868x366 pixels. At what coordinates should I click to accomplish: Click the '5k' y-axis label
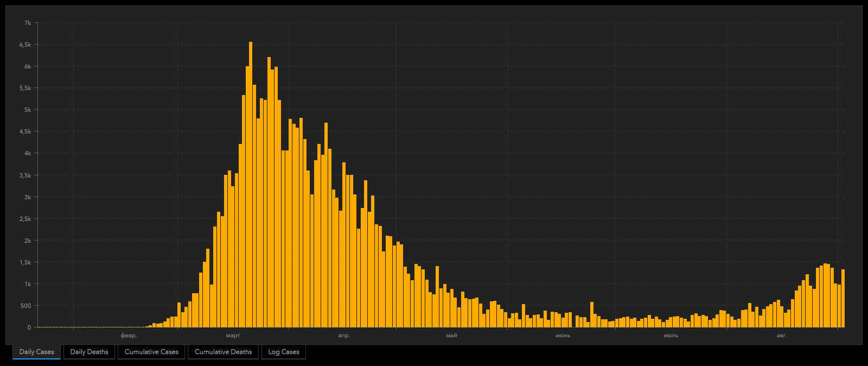coord(28,110)
